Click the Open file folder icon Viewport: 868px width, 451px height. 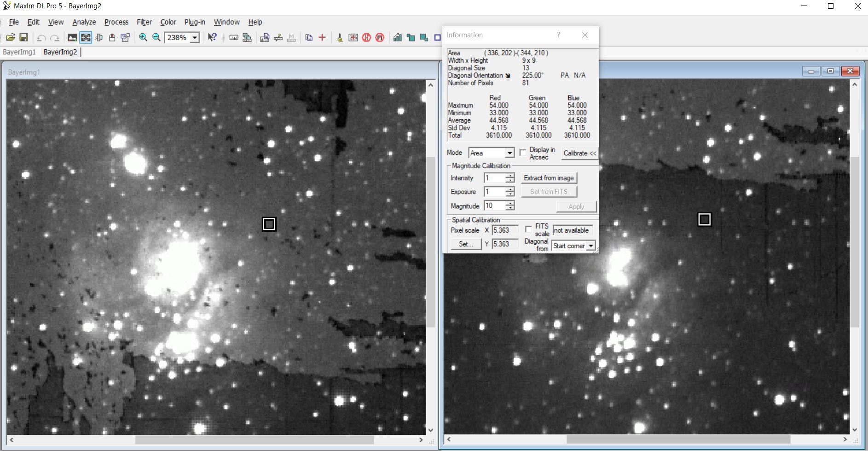click(10, 38)
